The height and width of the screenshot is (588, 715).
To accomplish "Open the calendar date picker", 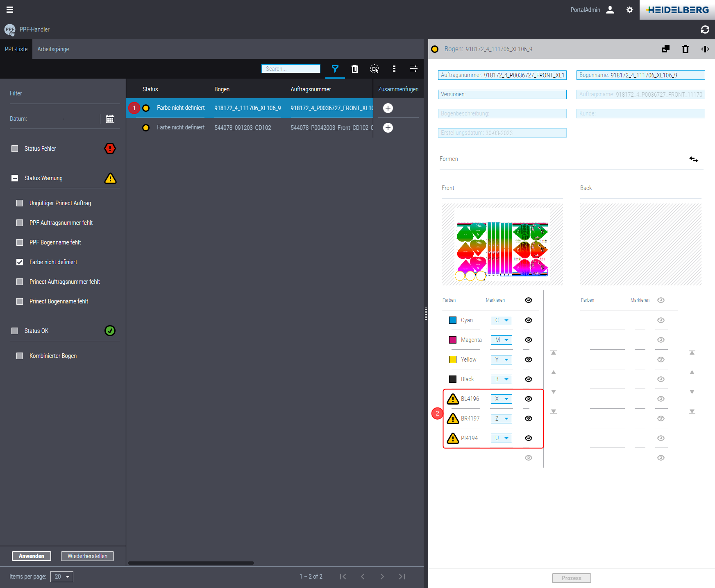I will (x=110, y=119).
